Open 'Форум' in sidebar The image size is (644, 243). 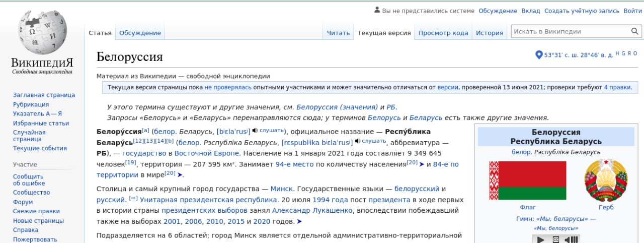pos(23,202)
